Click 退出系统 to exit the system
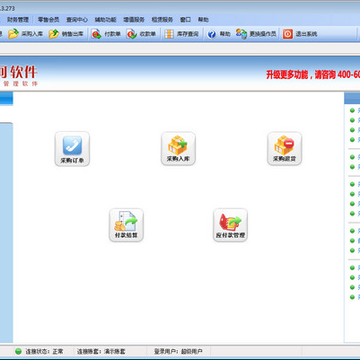This screenshot has width=360, height=360. [x=300, y=34]
